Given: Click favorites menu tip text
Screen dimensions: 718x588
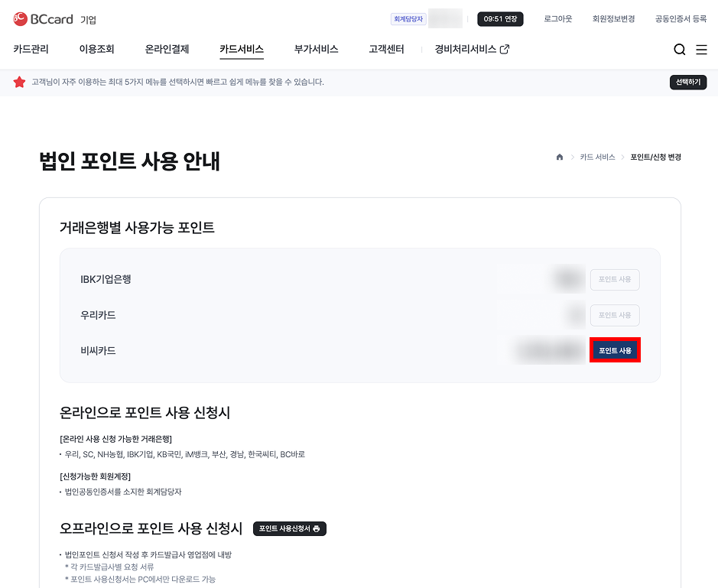Looking at the screenshot, I should [x=177, y=82].
